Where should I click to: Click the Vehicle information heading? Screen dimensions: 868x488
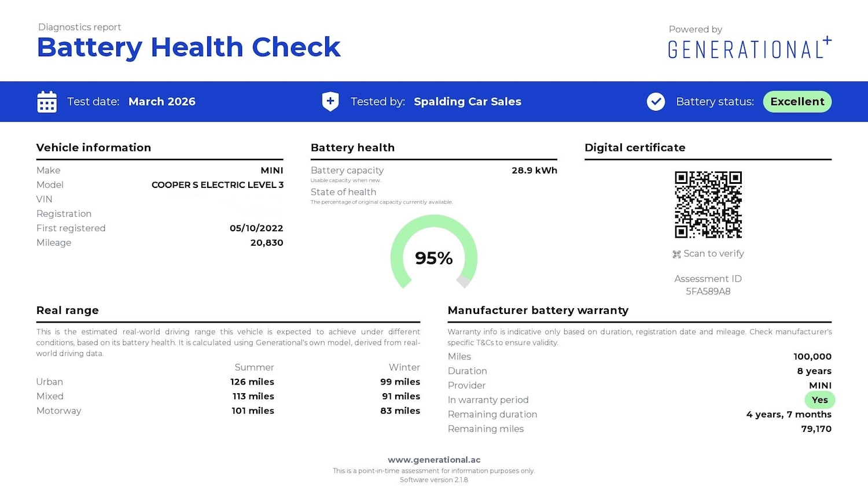click(94, 148)
